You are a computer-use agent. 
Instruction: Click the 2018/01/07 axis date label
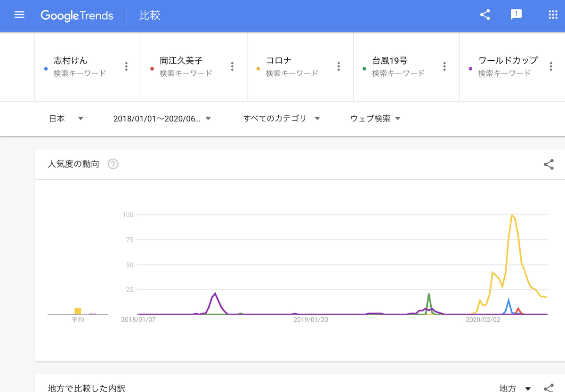pos(138,320)
